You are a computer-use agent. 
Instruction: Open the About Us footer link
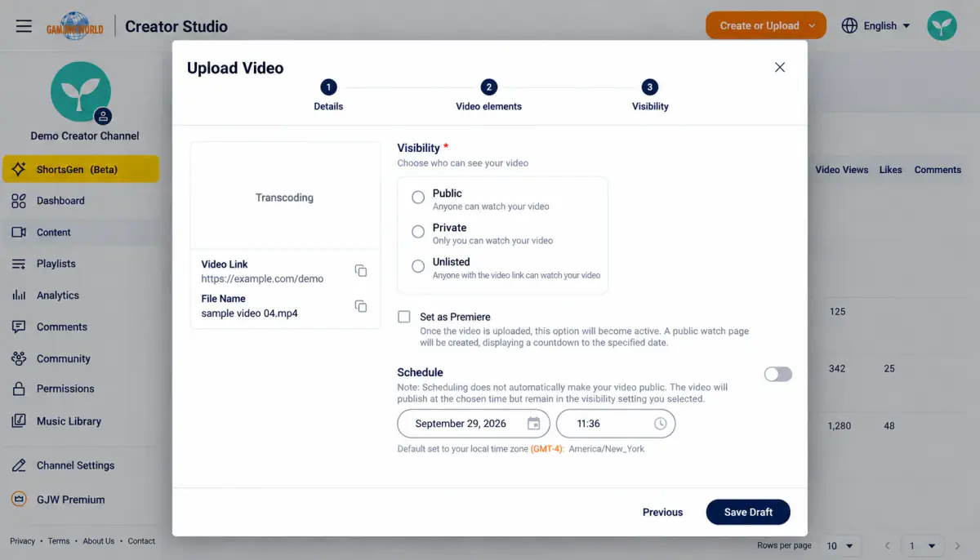pyautogui.click(x=99, y=541)
